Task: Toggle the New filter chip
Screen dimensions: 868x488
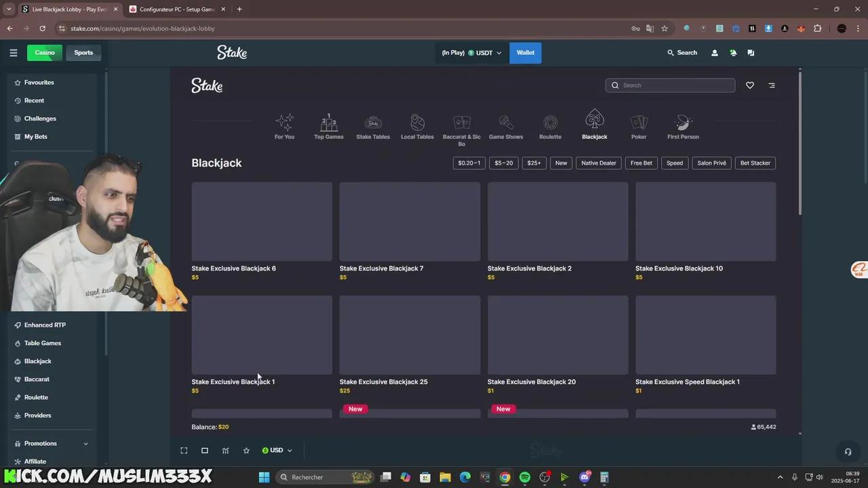Action: (x=561, y=163)
